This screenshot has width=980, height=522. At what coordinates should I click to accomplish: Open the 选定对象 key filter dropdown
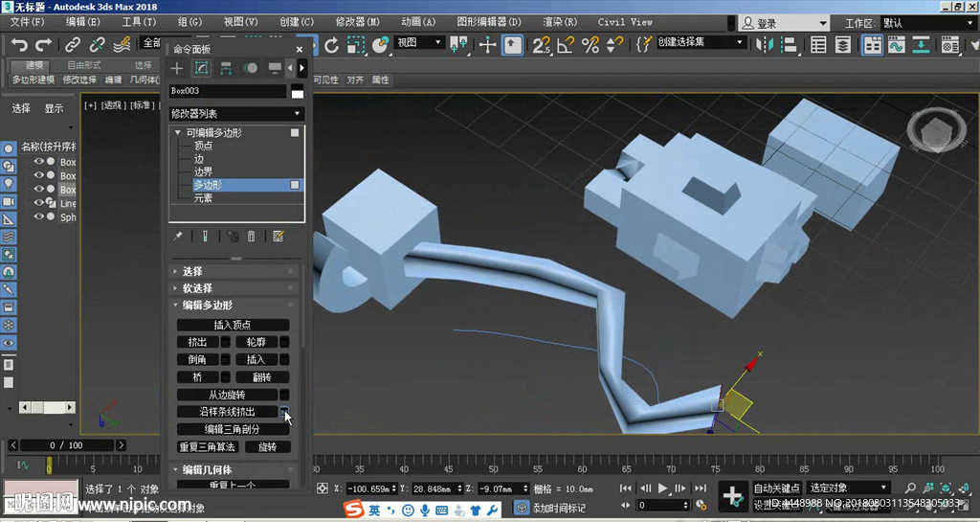(x=848, y=488)
